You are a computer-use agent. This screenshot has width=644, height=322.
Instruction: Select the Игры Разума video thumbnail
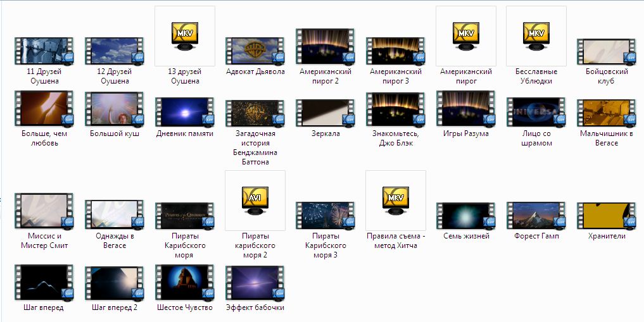click(x=466, y=108)
